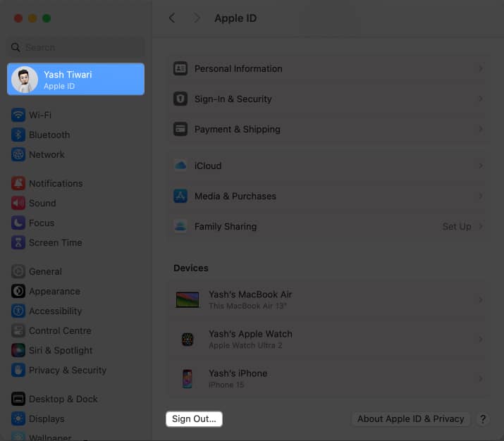Click the Screen Time hourglass icon
This screenshot has width=504, height=441.
18,242
